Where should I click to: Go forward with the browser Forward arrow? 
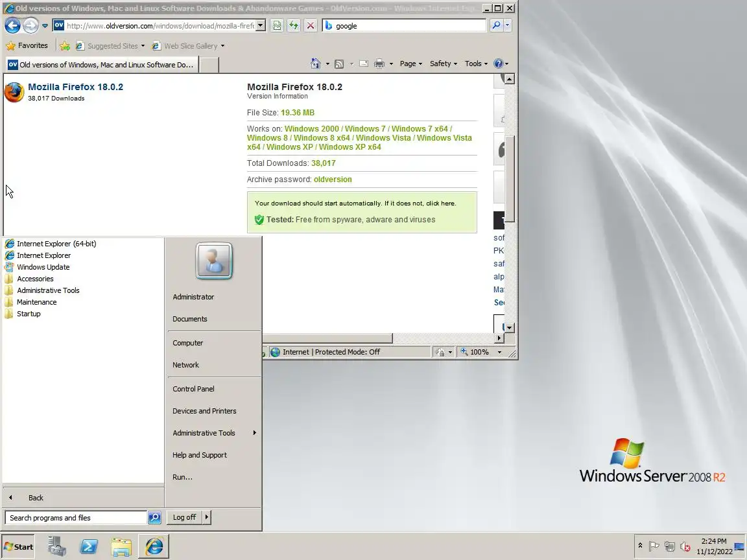point(30,26)
